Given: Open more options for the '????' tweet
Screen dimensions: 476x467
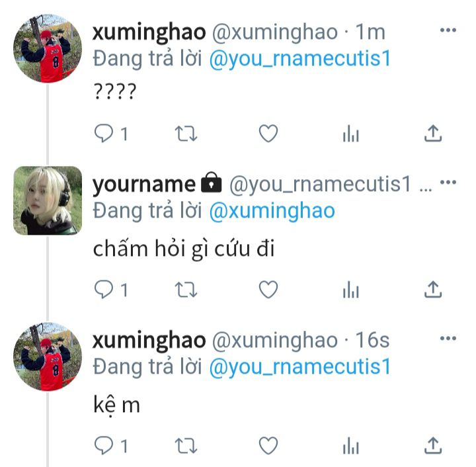Looking at the screenshot, I should (x=448, y=30).
